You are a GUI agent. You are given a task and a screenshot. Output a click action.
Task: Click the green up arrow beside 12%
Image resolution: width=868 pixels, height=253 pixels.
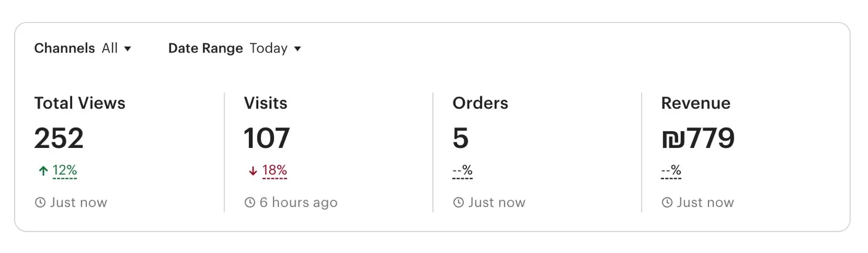click(43, 171)
